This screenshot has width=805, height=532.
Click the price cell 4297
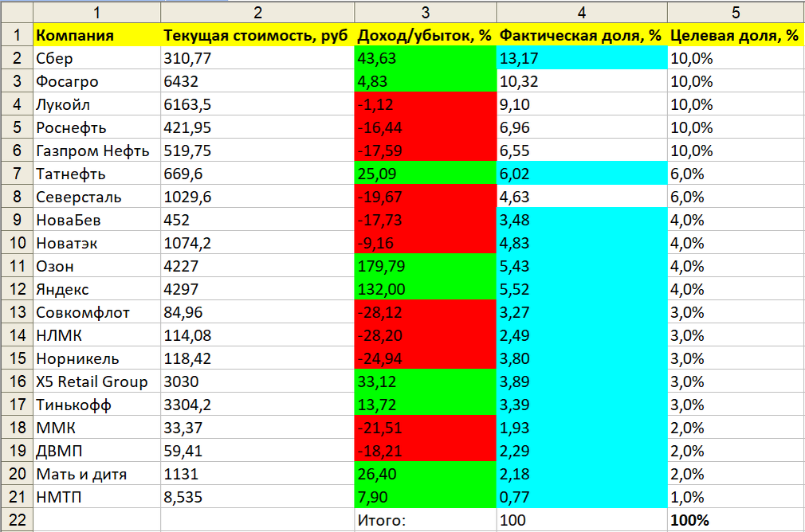click(257, 289)
